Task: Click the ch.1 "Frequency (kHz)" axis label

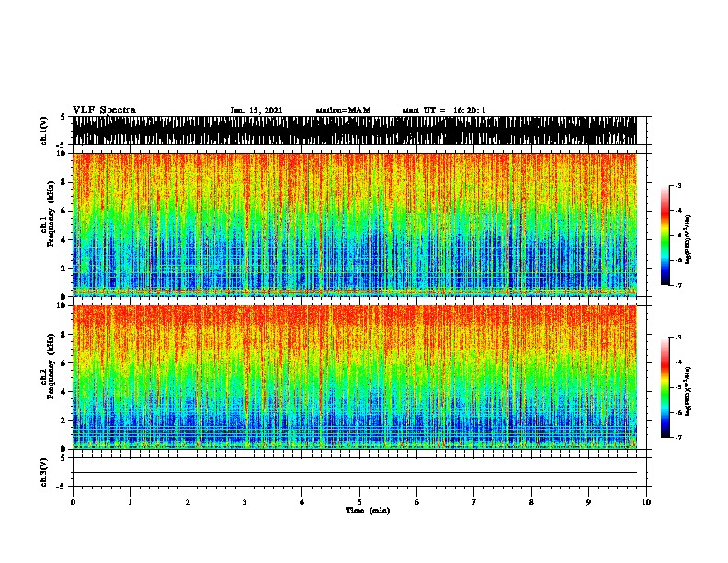Action: (51, 213)
